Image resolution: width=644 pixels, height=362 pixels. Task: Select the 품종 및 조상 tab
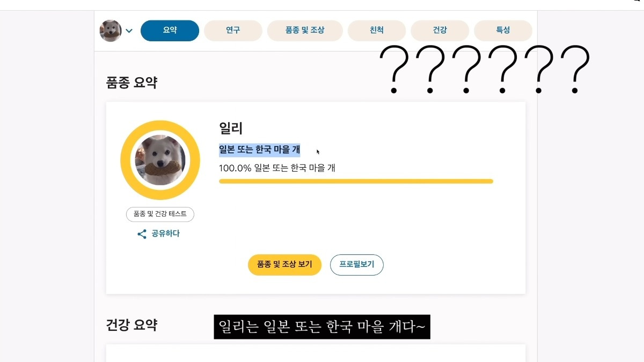coord(305,31)
